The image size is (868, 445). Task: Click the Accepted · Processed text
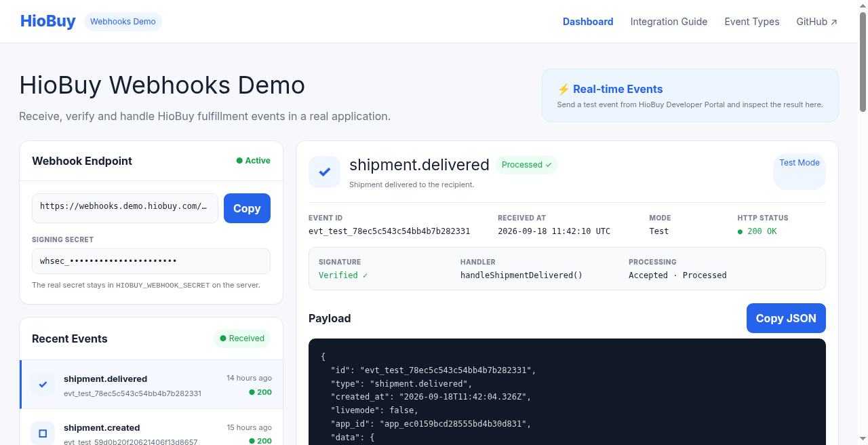[677, 275]
